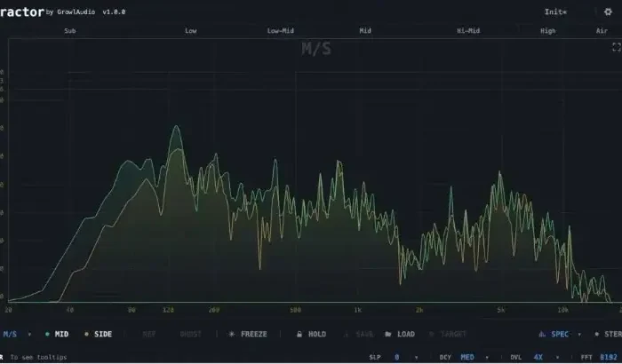
Task: Toggle the SIDE channel display
Action: coord(99,335)
